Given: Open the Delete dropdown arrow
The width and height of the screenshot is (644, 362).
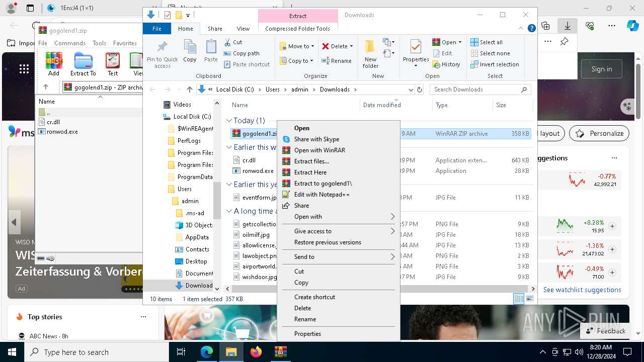Looking at the screenshot, I should [351, 46].
